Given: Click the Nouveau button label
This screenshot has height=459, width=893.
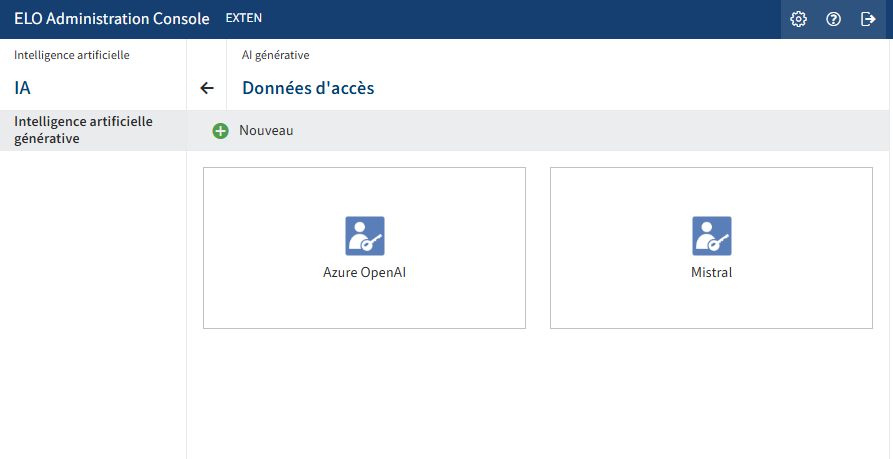Looking at the screenshot, I should pyautogui.click(x=266, y=131).
